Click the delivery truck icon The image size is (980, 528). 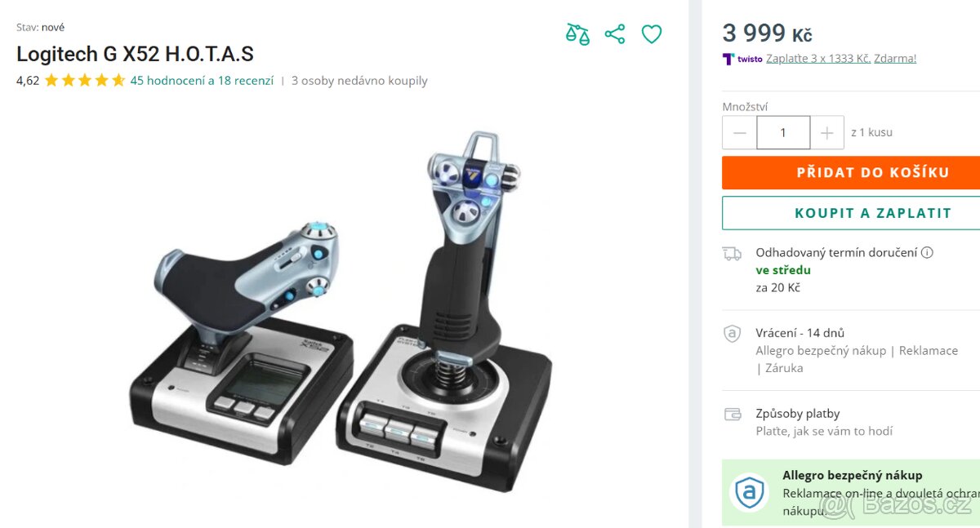click(x=733, y=254)
